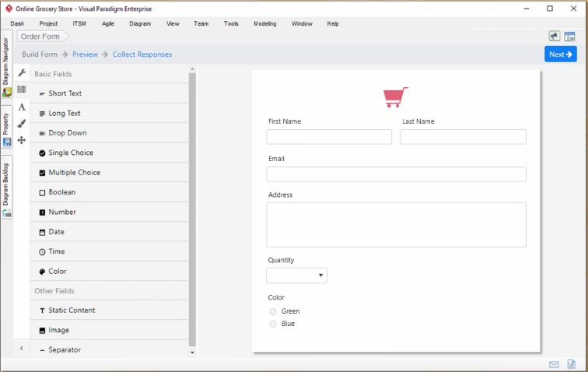Select the move arrows icon in sidebar
Viewport: 588px width, 372px height.
click(22, 140)
